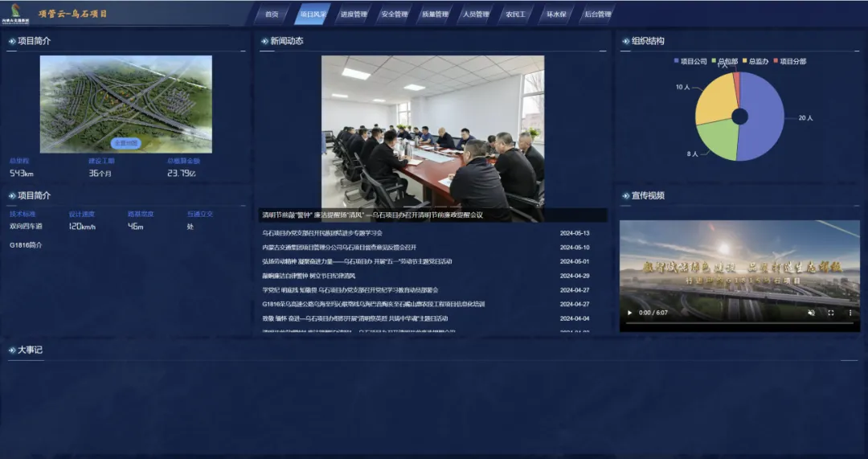The image size is (868, 459).
Task: Open the video's three-dot options menu
Action: click(x=850, y=313)
